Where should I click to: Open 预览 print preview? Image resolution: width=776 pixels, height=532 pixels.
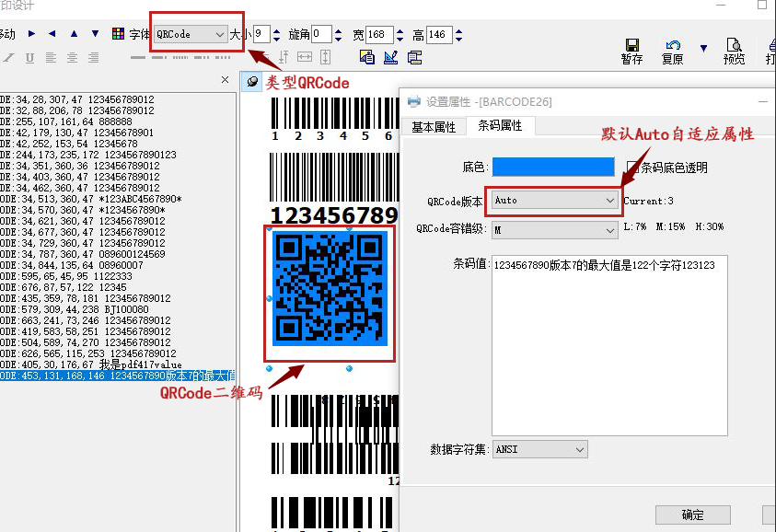tap(734, 46)
